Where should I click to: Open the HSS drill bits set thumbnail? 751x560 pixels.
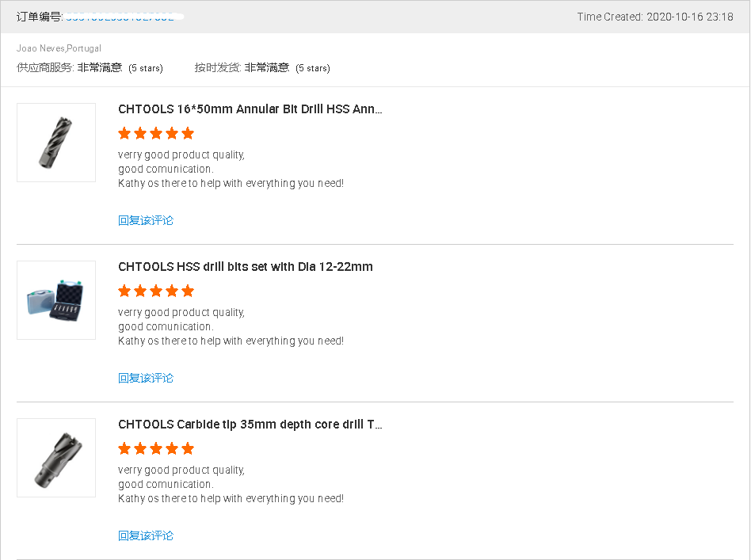56,300
